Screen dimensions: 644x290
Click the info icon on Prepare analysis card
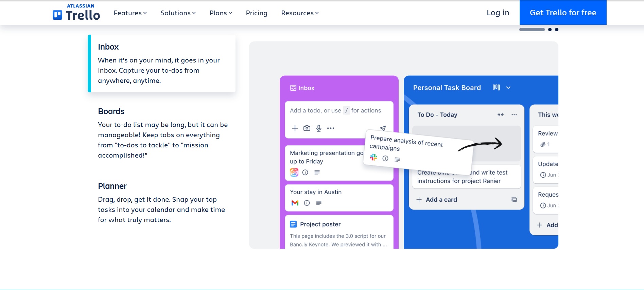[385, 158]
